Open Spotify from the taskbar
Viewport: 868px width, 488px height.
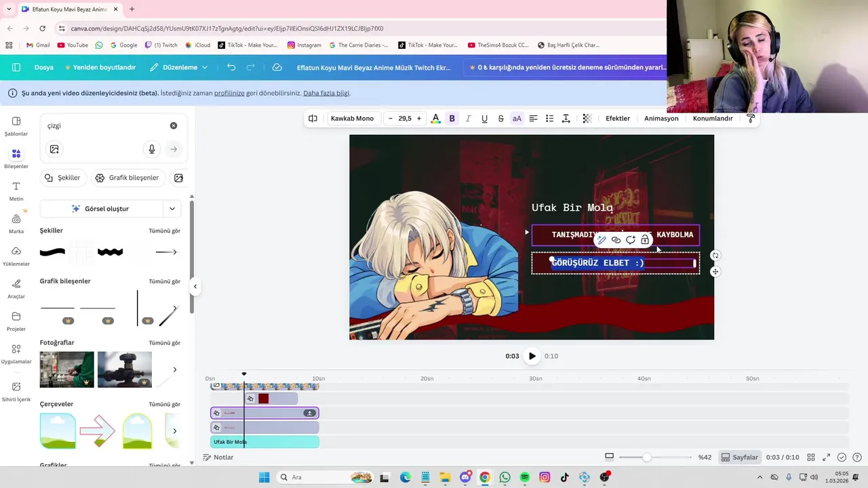(x=525, y=477)
